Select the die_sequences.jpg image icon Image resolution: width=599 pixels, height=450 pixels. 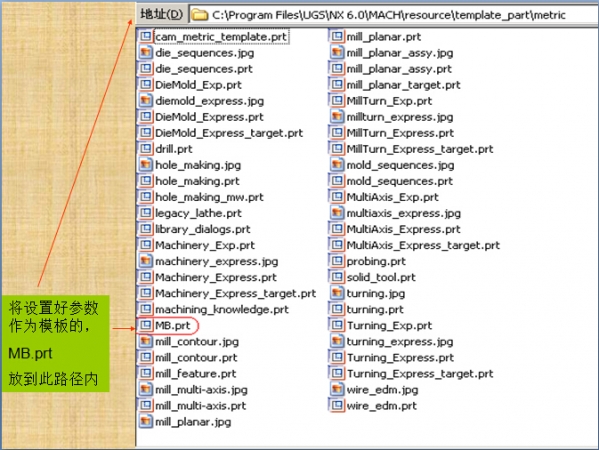coord(146,53)
